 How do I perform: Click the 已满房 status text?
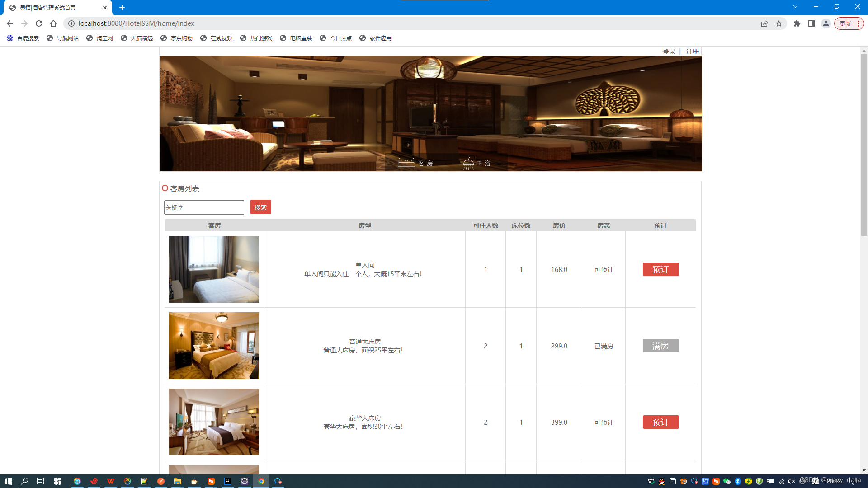point(604,346)
